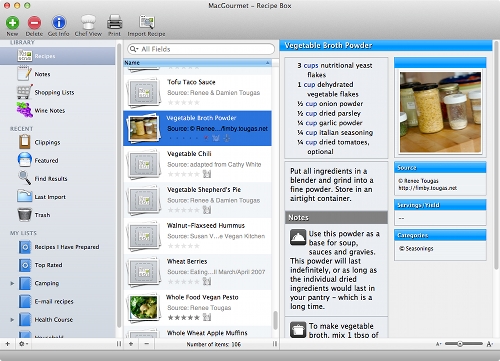Image resolution: width=500 pixels, height=361 pixels.
Task: Click the Vegetable Broth Powder list thumbnail
Action: click(143, 128)
